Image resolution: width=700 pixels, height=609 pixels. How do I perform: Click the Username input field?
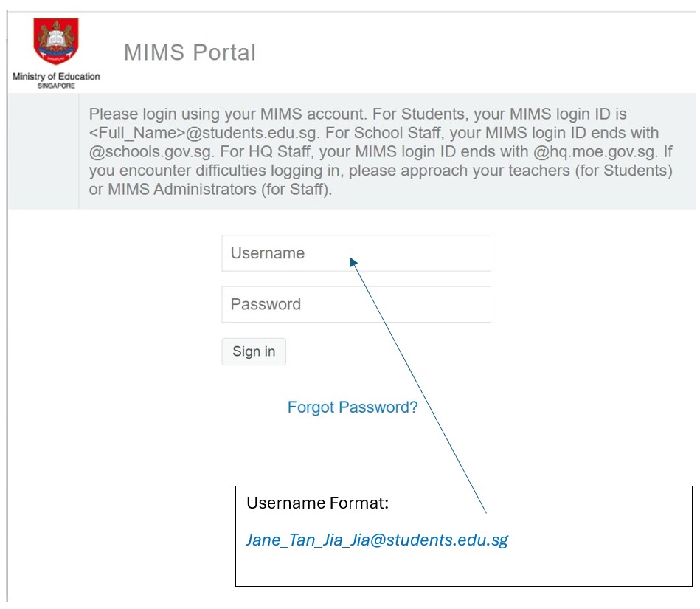coord(356,253)
